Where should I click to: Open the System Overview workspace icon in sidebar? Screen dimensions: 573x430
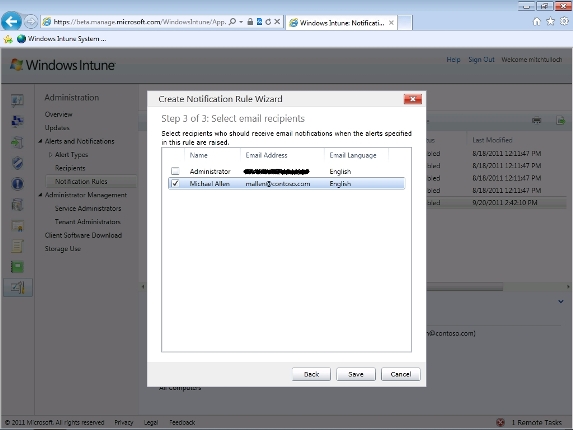(17, 100)
